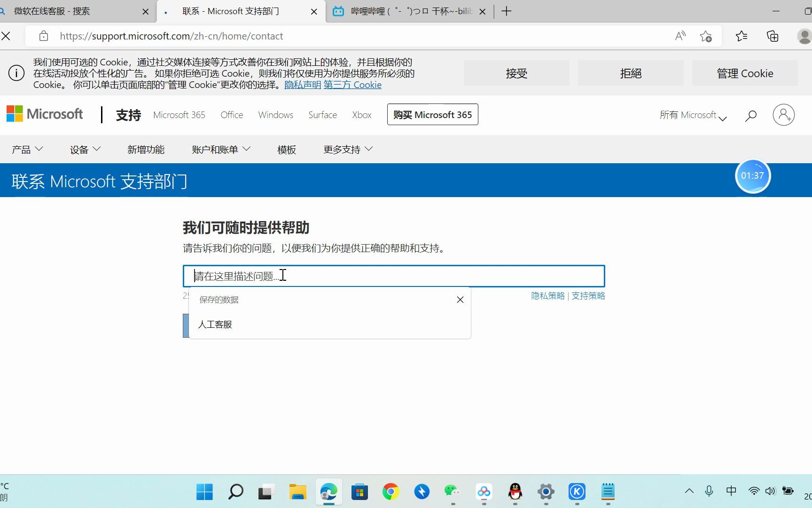Image resolution: width=812 pixels, height=508 pixels.
Task: Open the 所有 Microsoft dropdown
Action: pos(693,115)
